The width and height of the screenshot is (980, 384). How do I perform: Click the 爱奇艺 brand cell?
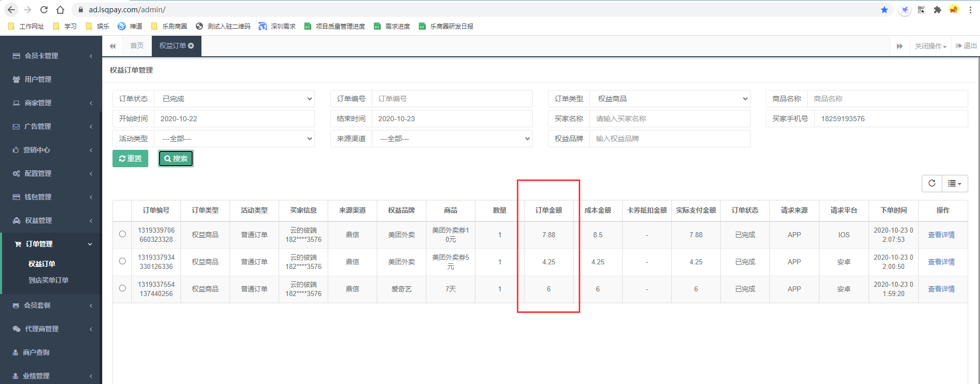point(401,289)
